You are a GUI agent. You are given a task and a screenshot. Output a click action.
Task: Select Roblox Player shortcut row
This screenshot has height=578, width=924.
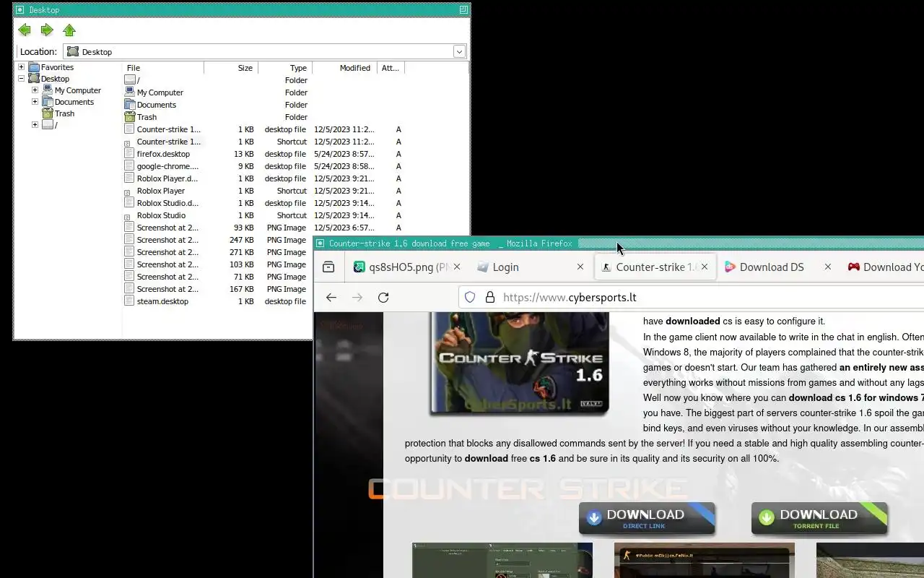coord(263,191)
